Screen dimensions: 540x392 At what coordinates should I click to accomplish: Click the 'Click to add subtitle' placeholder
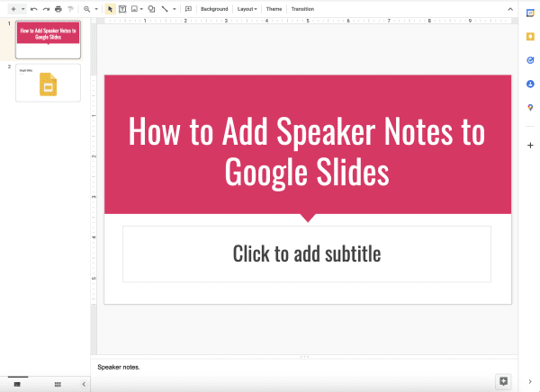point(307,254)
